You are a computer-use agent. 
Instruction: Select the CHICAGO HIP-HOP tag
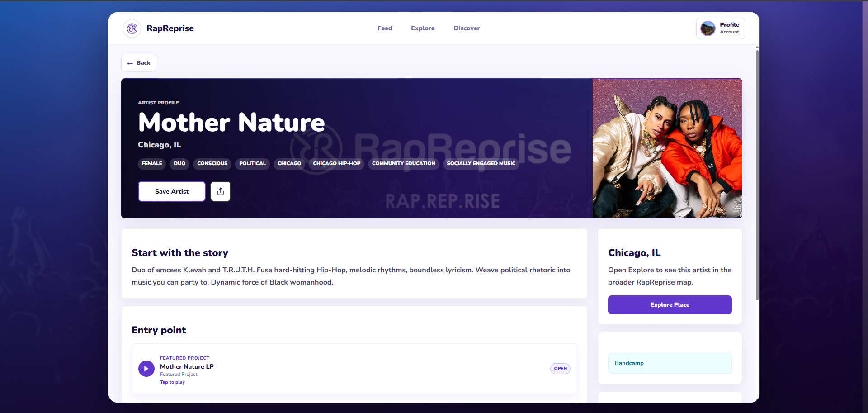(337, 164)
